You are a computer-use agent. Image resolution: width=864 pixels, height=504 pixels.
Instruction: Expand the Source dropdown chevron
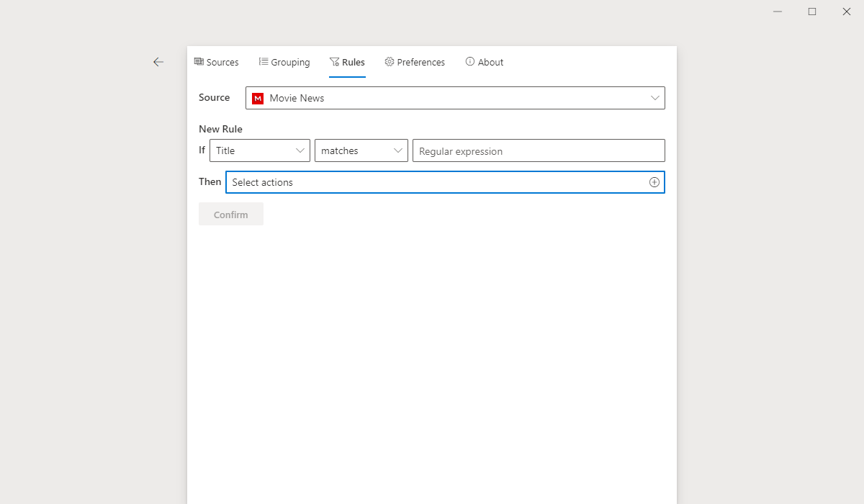point(654,98)
